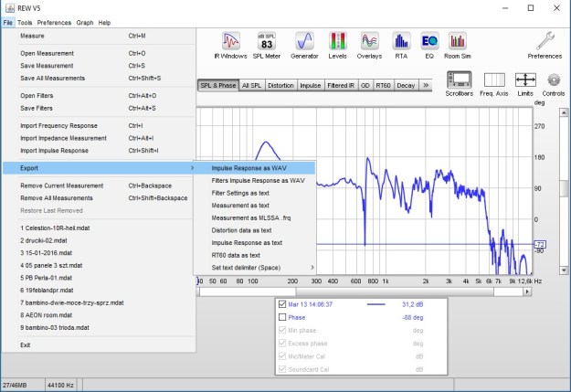Open the Graph menu

pyautogui.click(x=84, y=22)
